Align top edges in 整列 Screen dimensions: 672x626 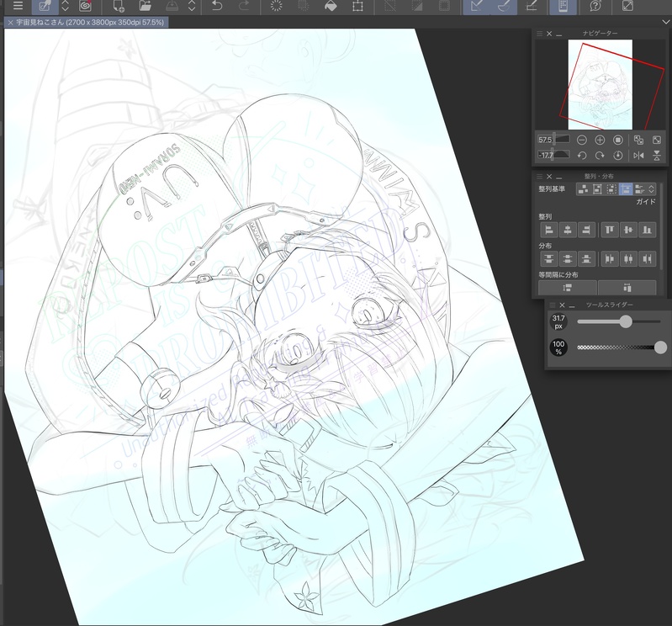(610, 231)
